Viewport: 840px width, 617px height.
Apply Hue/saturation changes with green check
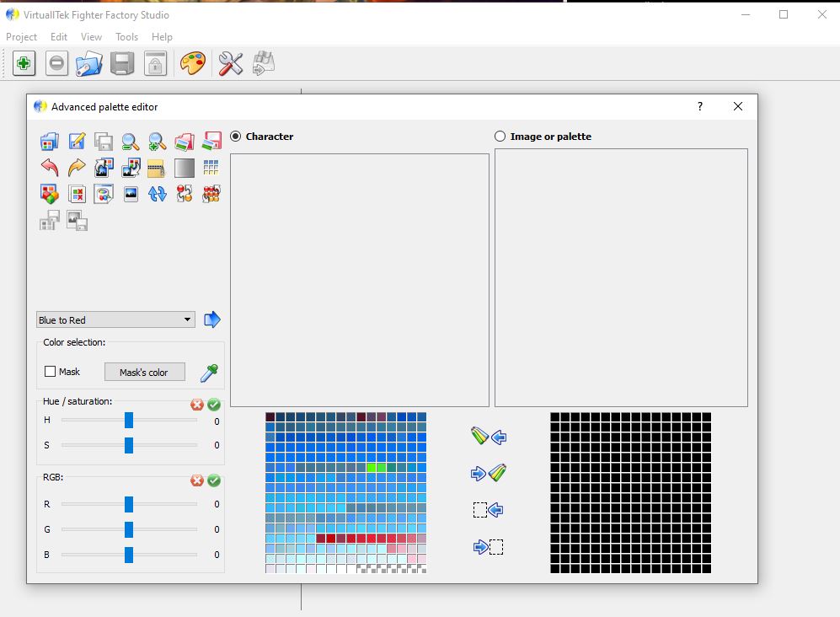point(214,405)
